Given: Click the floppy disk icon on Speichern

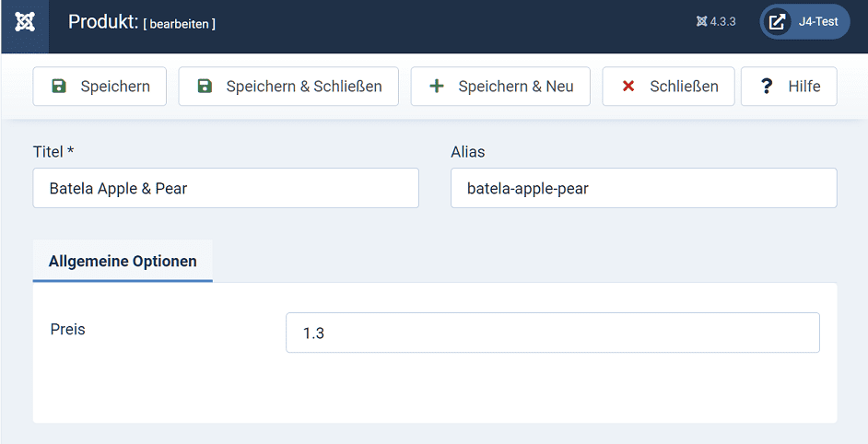Looking at the screenshot, I should 59,87.
